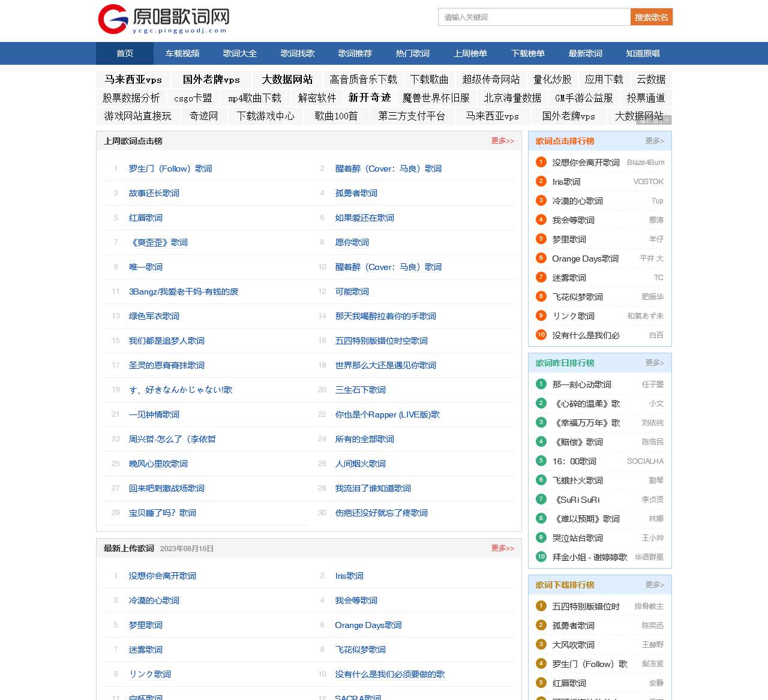Close the ad banner with the X icon
Image resolution: width=768 pixels, height=700 pixels.
point(667,120)
